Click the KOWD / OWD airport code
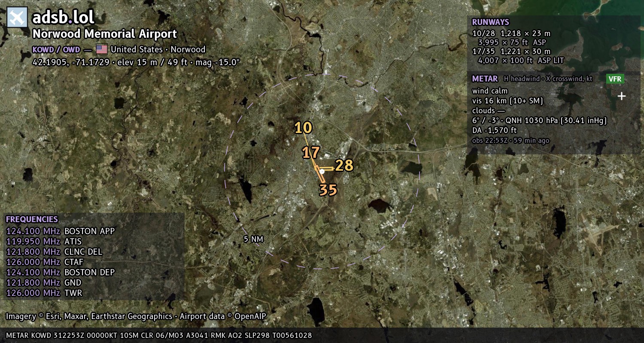This screenshot has height=343, width=644. pyautogui.click(x=56, y=50)
